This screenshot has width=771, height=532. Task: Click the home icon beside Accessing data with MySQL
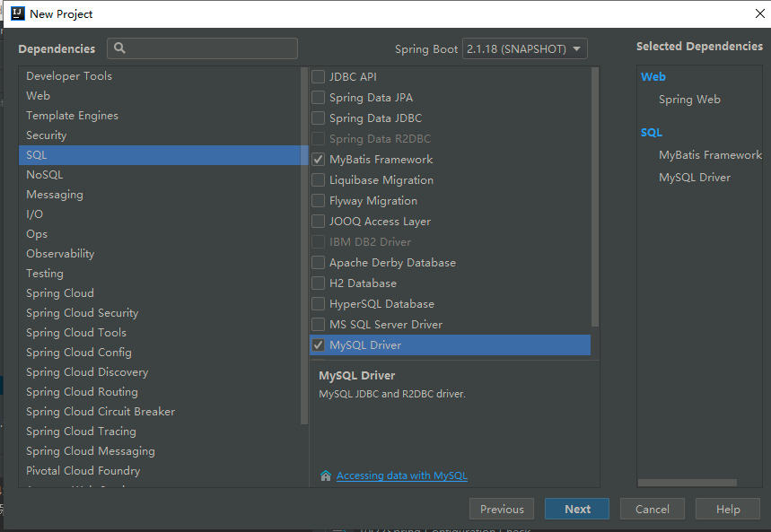point(326,475)
